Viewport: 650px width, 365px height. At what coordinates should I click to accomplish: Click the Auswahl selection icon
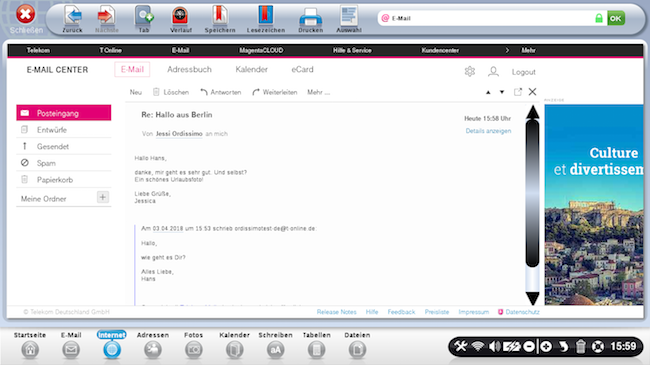(x=349, y=15)
